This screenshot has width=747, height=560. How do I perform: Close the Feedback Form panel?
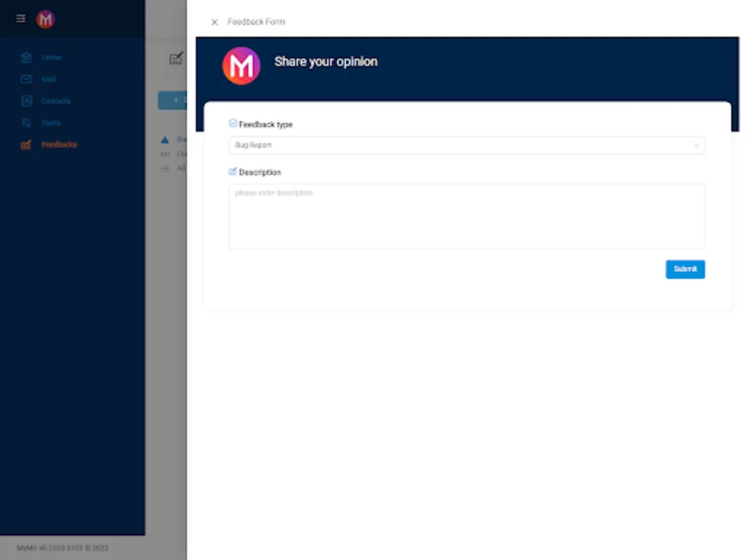point(214,22)
